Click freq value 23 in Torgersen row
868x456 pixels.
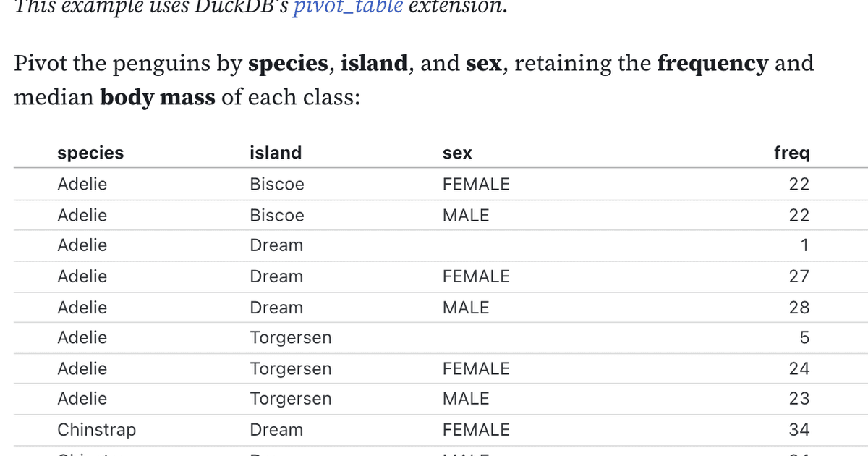click(x=799, y=399)
